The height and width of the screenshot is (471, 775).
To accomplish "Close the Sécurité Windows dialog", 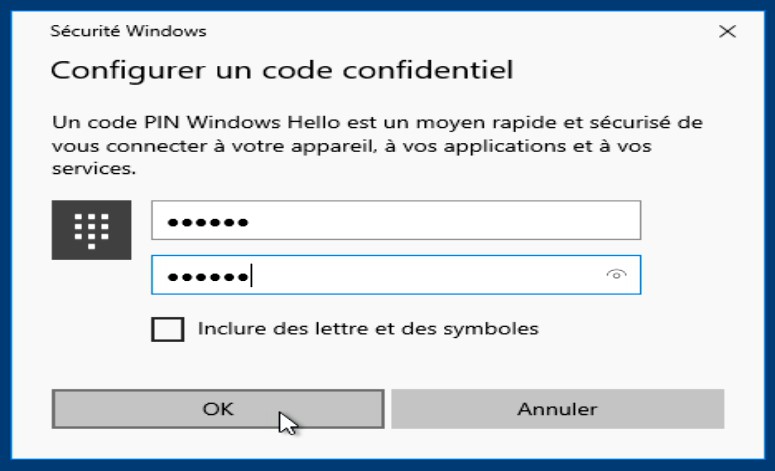I will click(x=727, y=31).
